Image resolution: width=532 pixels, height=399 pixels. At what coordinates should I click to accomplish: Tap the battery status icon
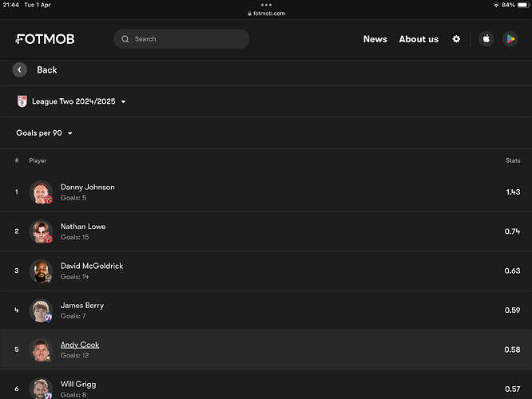point(523,5)
